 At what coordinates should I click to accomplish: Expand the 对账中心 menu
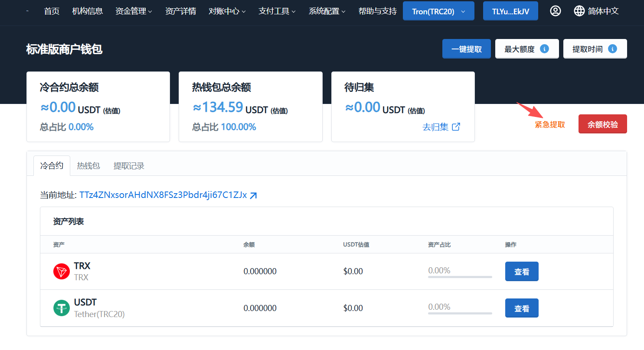pyautogui.click(x=227, y=11)
